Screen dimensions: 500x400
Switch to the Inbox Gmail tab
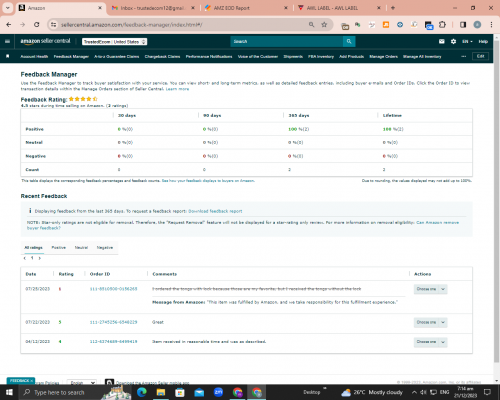[153, 8]
